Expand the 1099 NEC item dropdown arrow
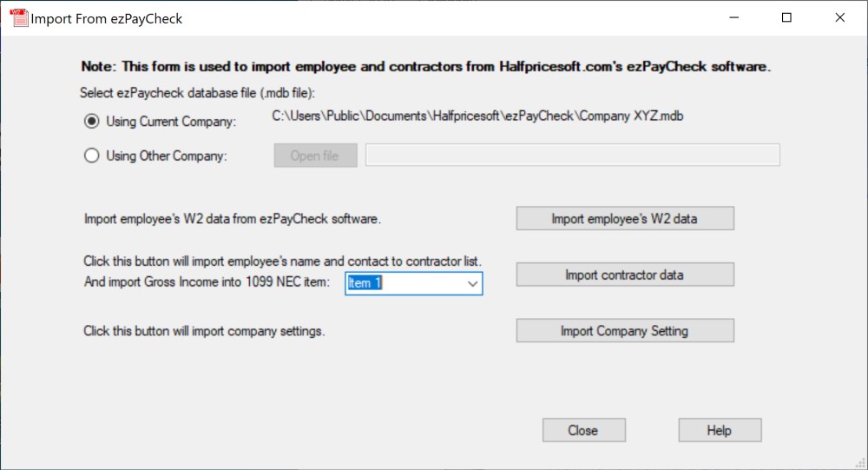Viewport: 868px width, 470px height. [x=473, y=283]
